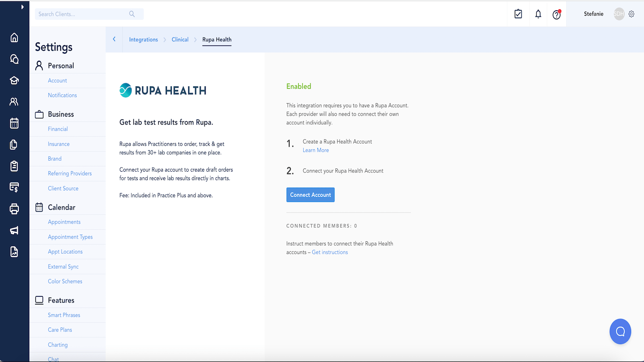Image resolution: width=644 pixels, height=362 pixels.
Task: Focus the Search Clients input field
Action: pos(83,14)
